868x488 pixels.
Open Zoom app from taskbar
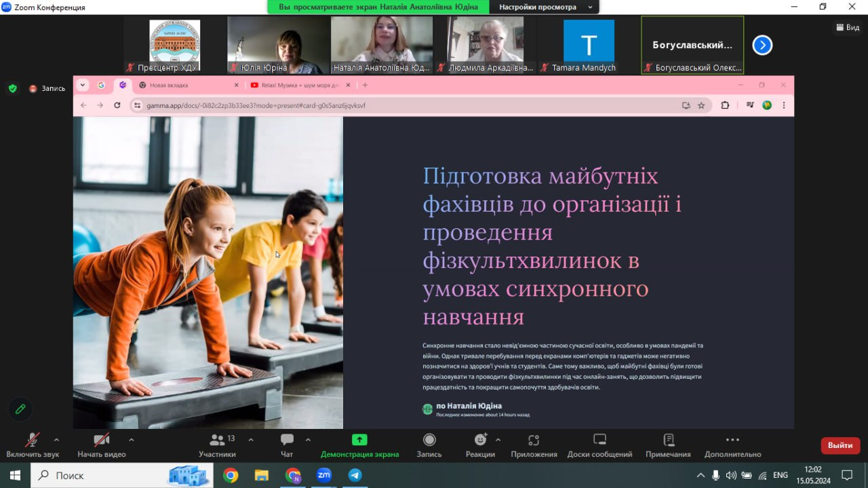324,475
